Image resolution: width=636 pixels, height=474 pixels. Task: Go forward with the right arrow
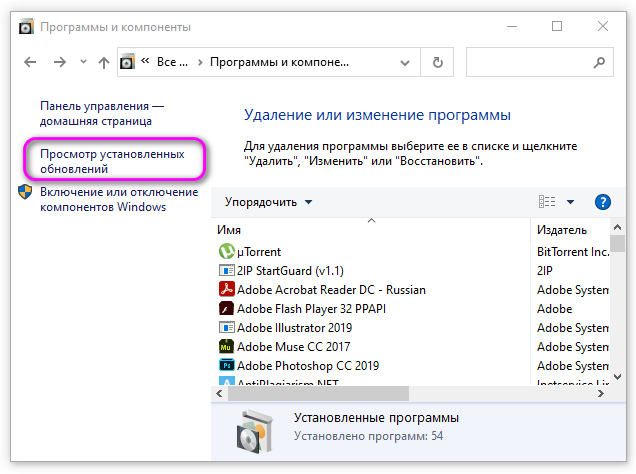pos(60,62)
